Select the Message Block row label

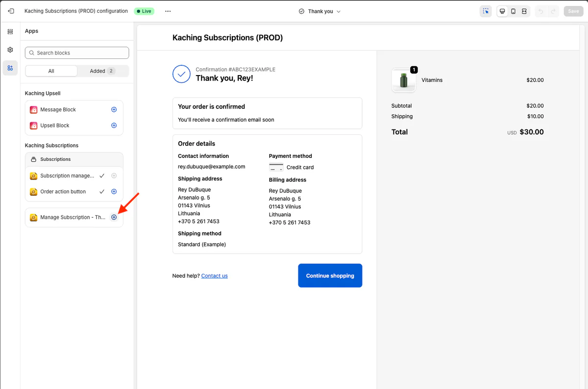click(x=58, y=110)
